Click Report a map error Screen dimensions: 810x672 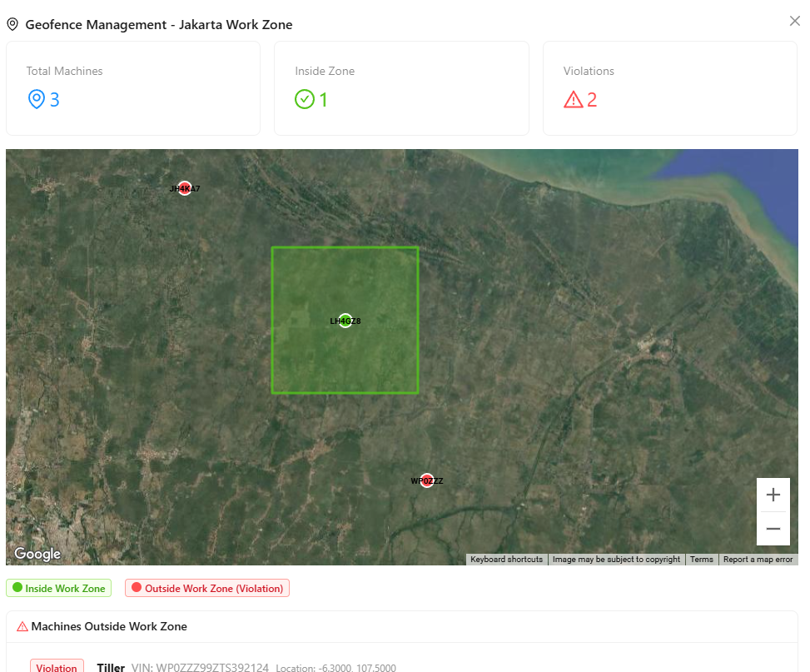[x=758, y=560]
